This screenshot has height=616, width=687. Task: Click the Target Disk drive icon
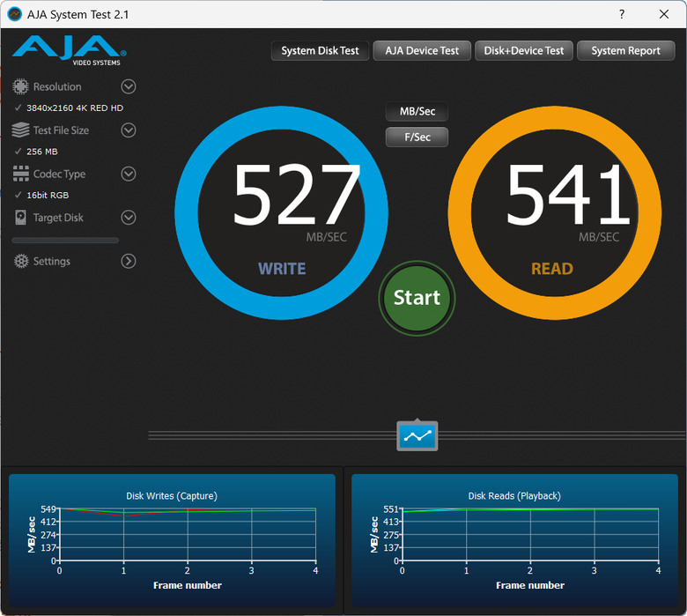click(20, 218)
